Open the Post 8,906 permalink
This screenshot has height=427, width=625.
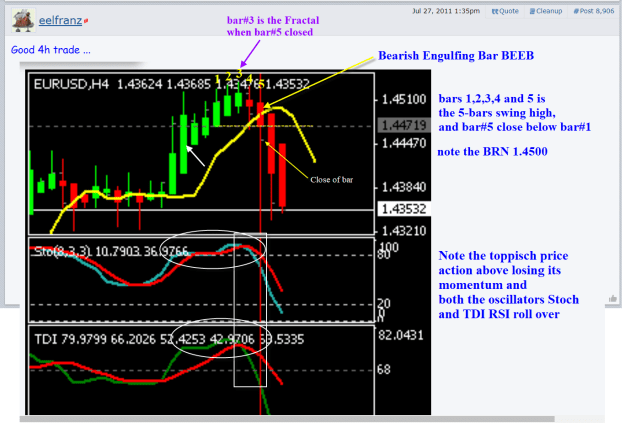594,11
